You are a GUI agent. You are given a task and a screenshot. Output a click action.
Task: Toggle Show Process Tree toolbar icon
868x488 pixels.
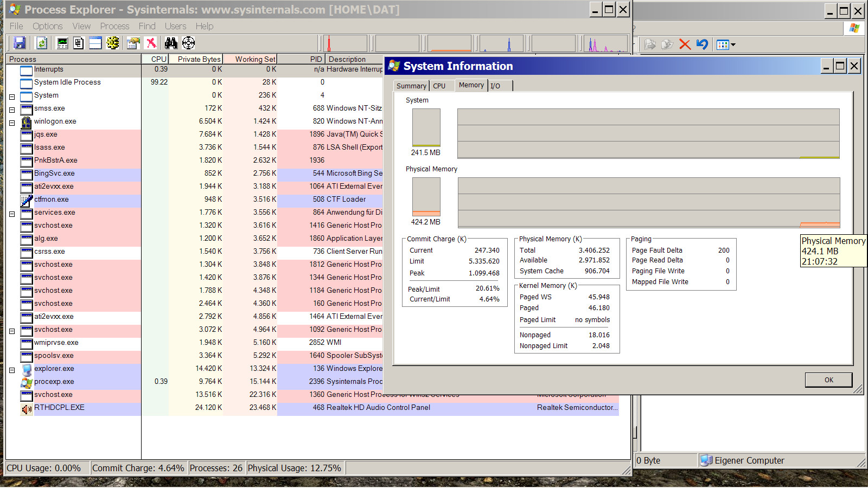pos(79,43)
